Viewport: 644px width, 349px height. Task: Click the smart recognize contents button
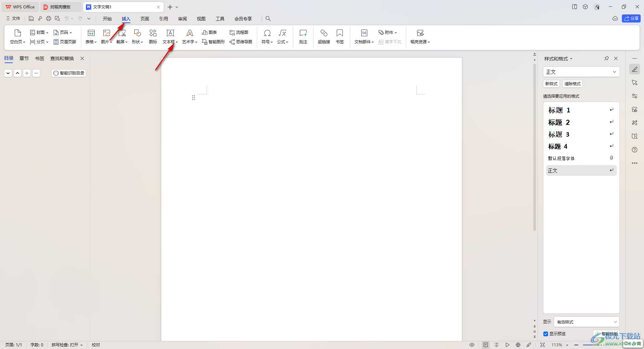point(69,73)
